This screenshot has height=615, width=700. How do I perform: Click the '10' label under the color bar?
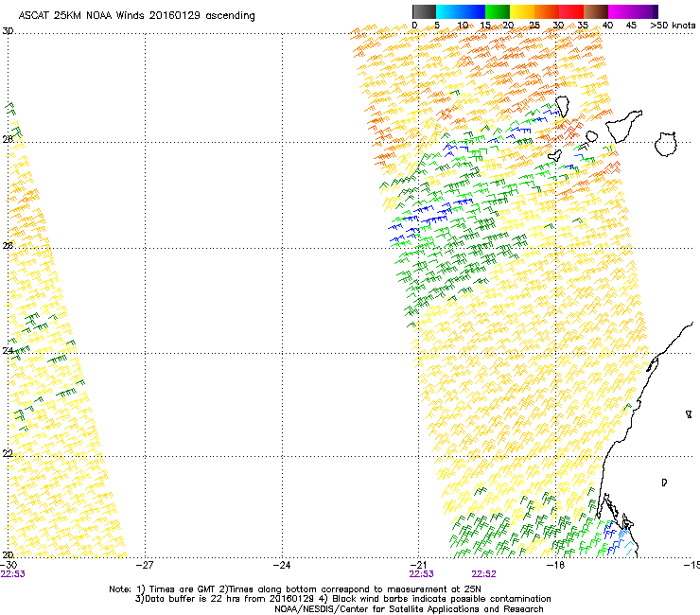tap(463, 25)
